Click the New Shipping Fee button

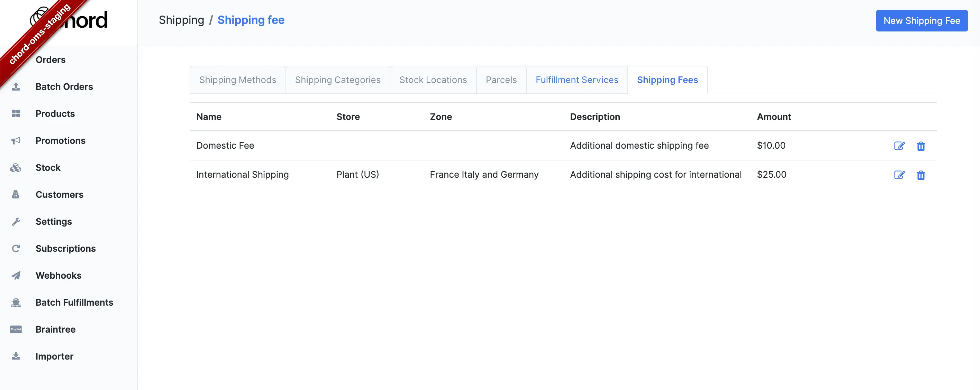[x=922, y=20]
